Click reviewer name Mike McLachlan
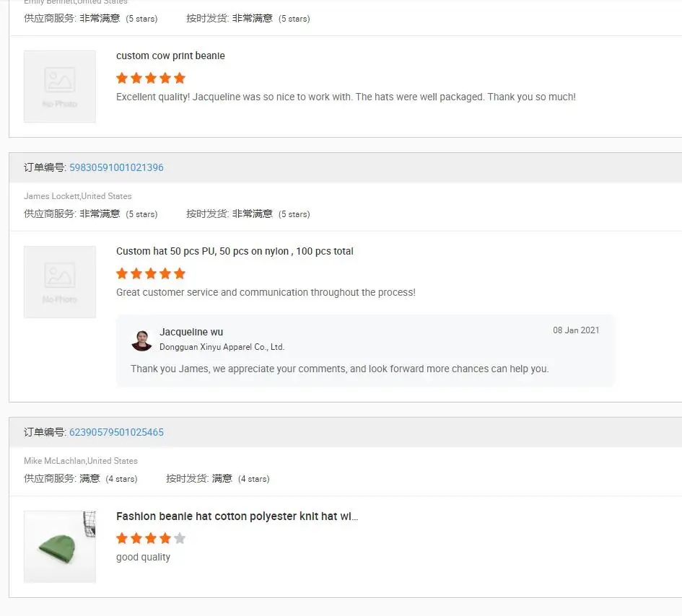Image resolution: width=682 pixels, height=616 pixels. [54, 461]
